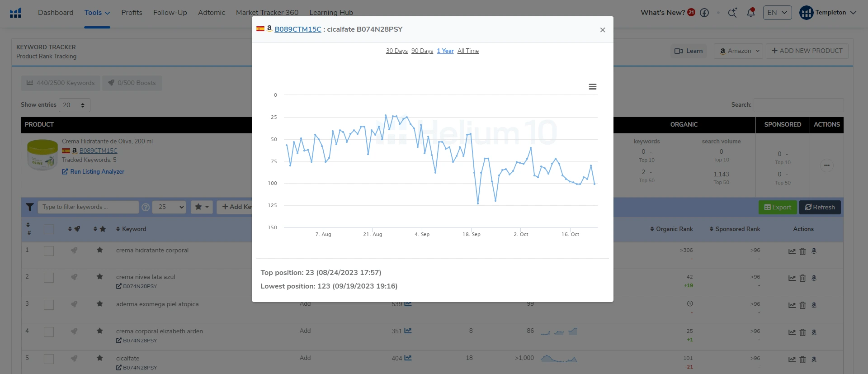868x374 pixels.
Task: Click Amazon icon for cicalfate keyword row
Action: (814, 360)
